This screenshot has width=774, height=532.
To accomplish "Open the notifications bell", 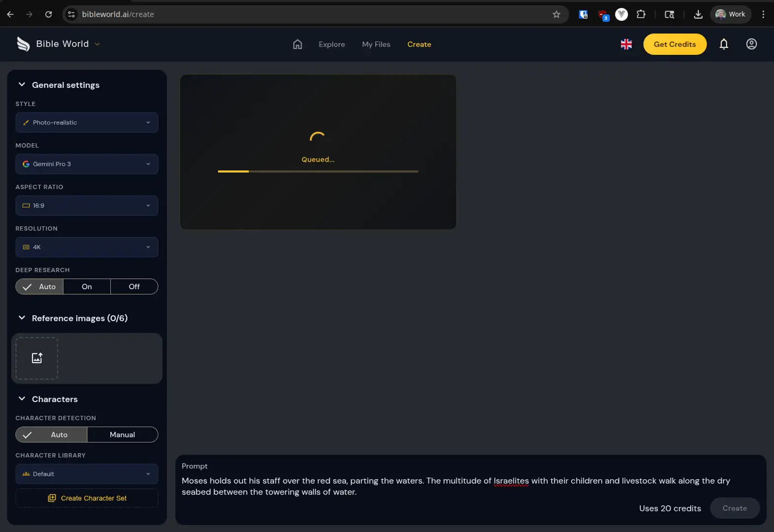I will (723, 44).
